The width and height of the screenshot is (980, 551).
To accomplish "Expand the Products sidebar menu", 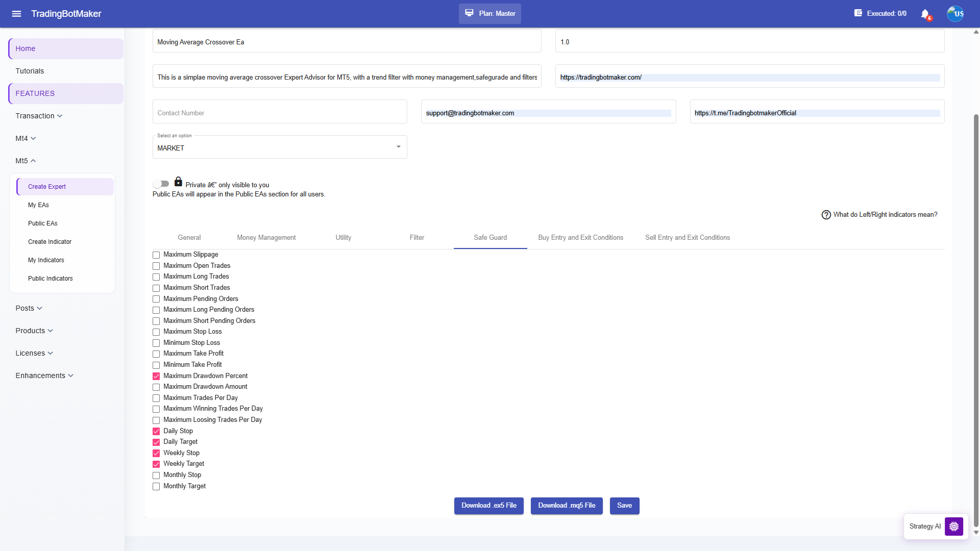I will tap(34, 331).
